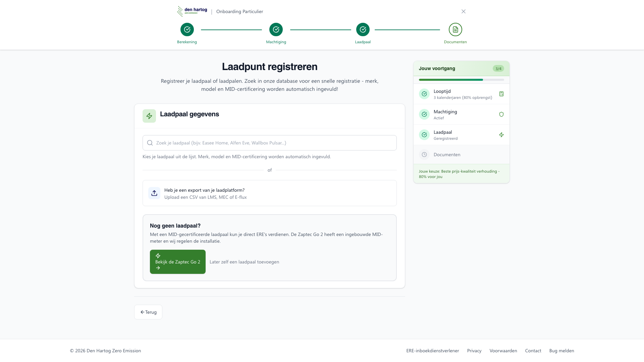Click the copyright Den Hartog Zero Emission text
Image resolution: width=644 pixels, height=362 pixels.
105,351
